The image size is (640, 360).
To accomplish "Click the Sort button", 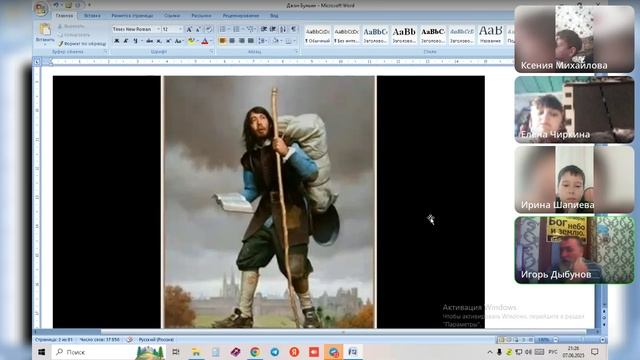I will point(283,29).
